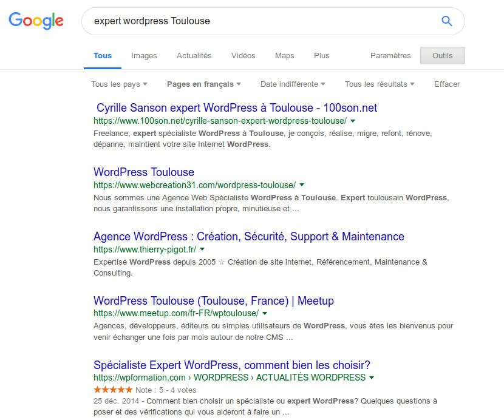
Task: Switch to the Actualités tab
Action: [x=194, y=55]
